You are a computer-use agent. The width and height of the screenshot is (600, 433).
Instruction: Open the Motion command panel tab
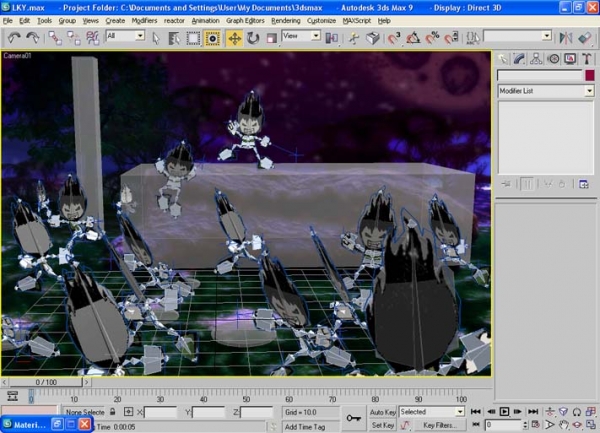click(553, 59)
